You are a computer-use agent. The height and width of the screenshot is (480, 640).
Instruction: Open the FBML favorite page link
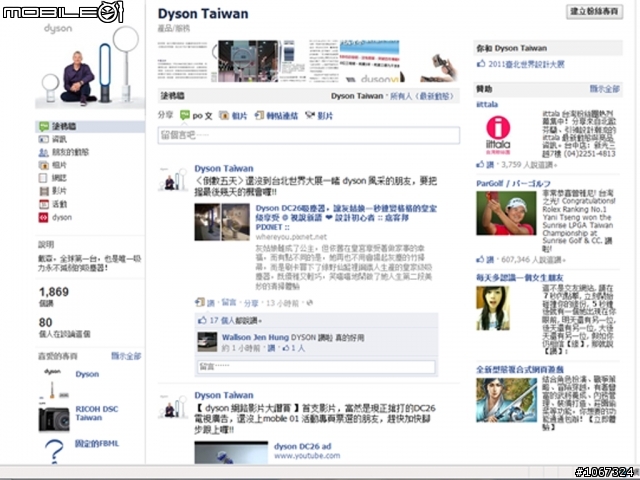pos(97,444)
